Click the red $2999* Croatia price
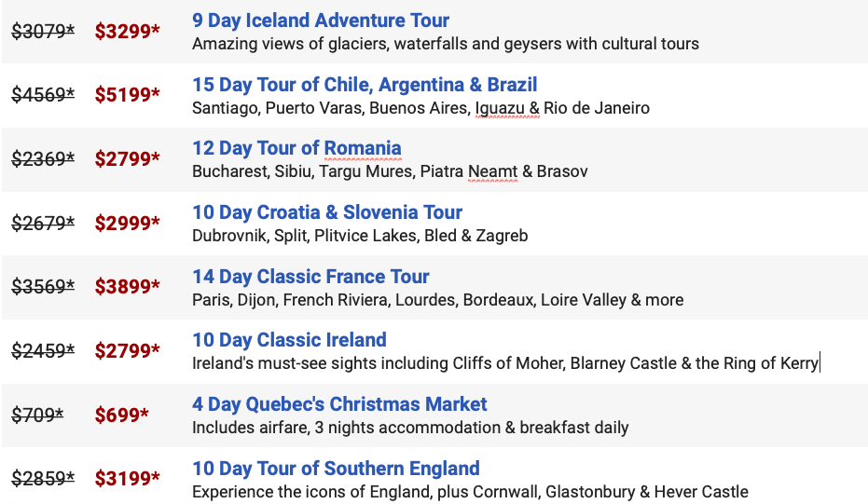The image size is (868, 504). [x=128, y=223]
